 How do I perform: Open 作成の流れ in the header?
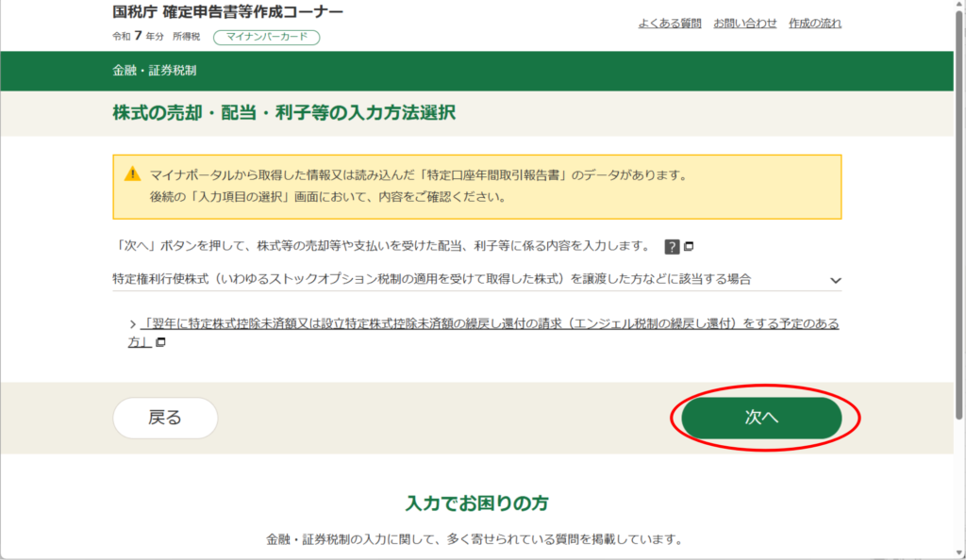[x=814, y=24]
